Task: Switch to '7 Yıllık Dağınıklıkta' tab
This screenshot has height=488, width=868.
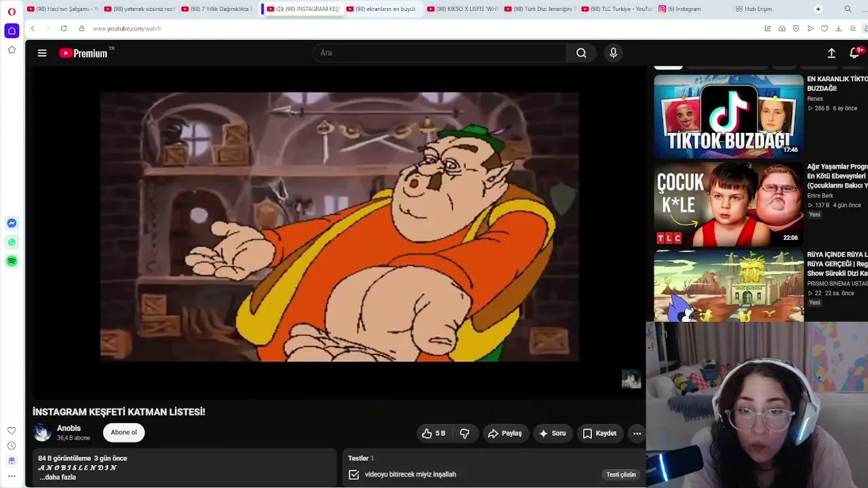Action: [x=218, y=9]
